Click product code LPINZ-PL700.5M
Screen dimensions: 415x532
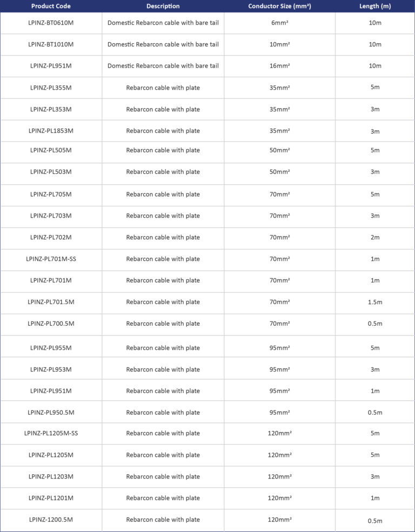pos(51,324)
